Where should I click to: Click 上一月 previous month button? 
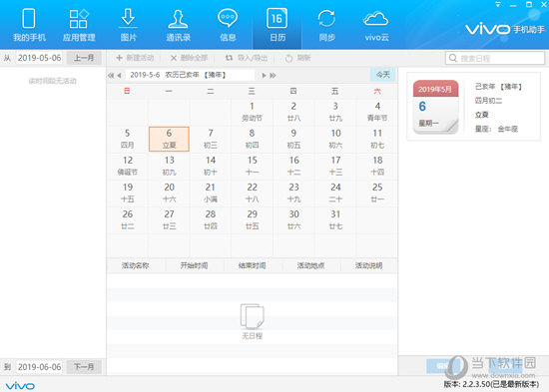pos(84,58)
